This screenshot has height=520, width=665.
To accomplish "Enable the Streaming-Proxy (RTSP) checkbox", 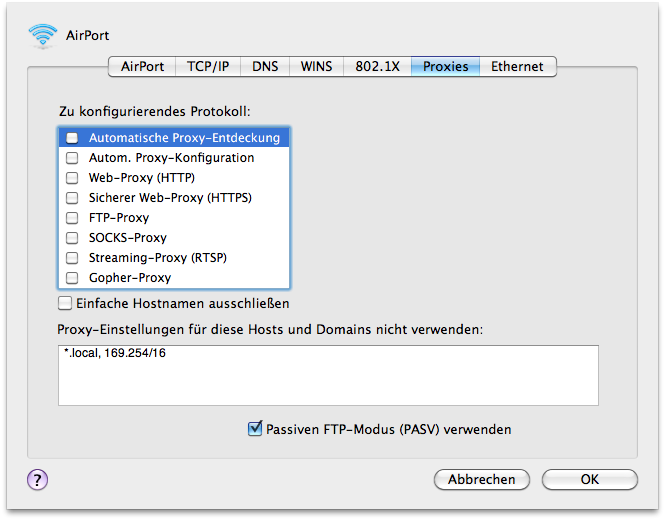I will (x=72, y=258).
